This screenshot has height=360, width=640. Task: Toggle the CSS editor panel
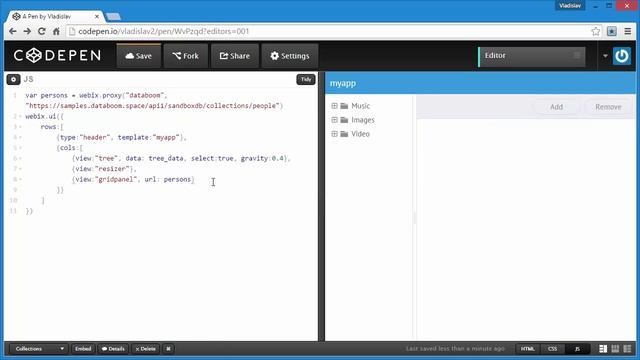[552, 349]
